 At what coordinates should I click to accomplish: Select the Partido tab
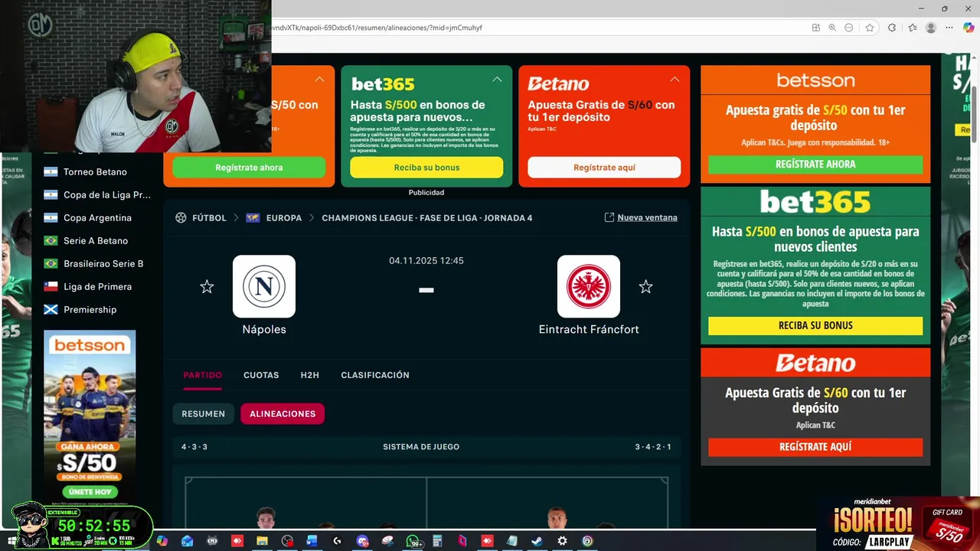pyautogui.click(x=202, y=375)
